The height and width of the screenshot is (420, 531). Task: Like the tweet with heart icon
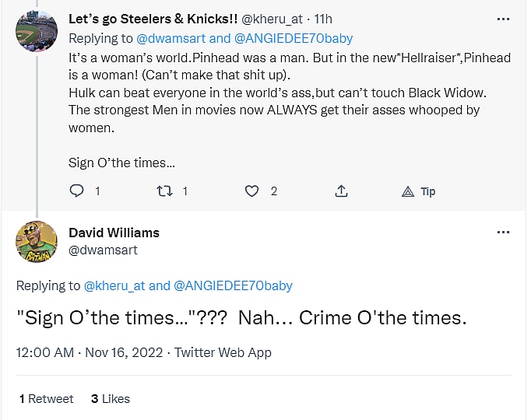click(251, 191)
